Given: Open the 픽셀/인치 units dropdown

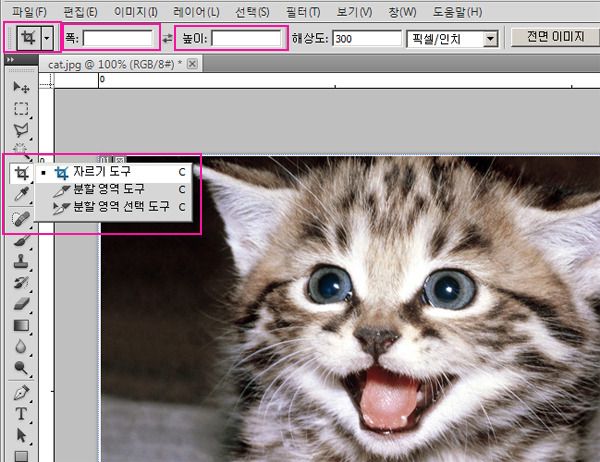Looking at the screenshot, I should (490, 39).
